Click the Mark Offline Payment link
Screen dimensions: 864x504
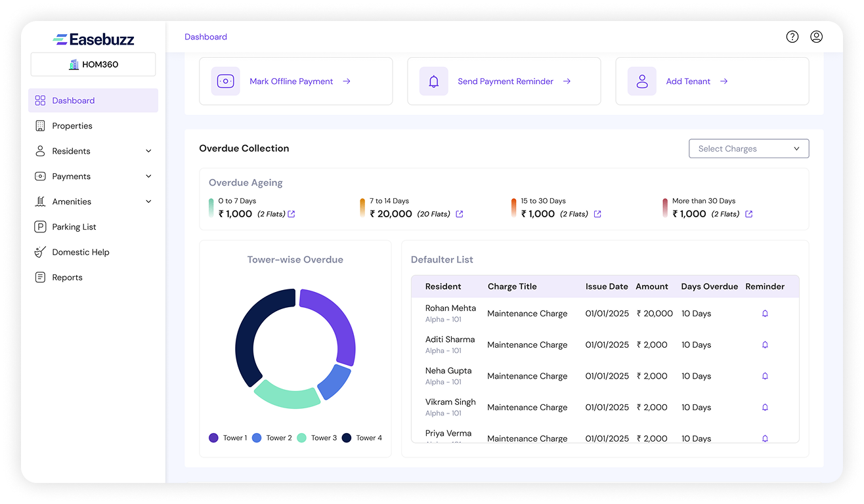[292, 81]
